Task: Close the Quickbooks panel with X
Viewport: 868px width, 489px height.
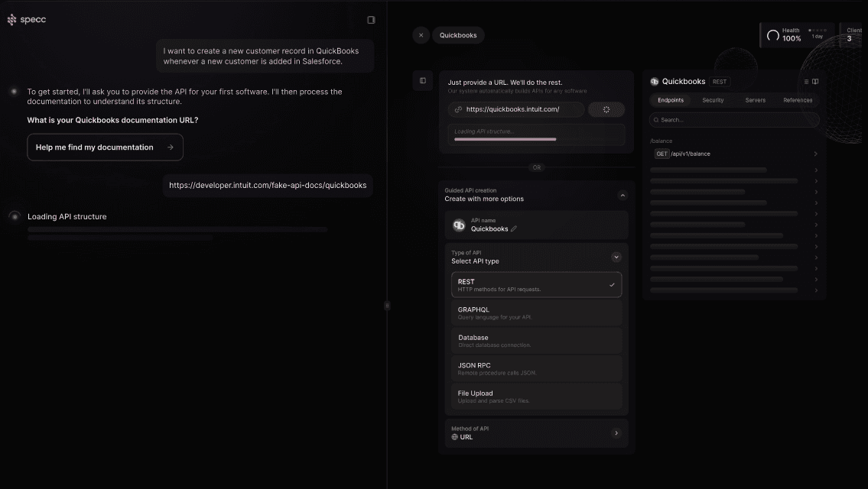Action: [421, 35]
